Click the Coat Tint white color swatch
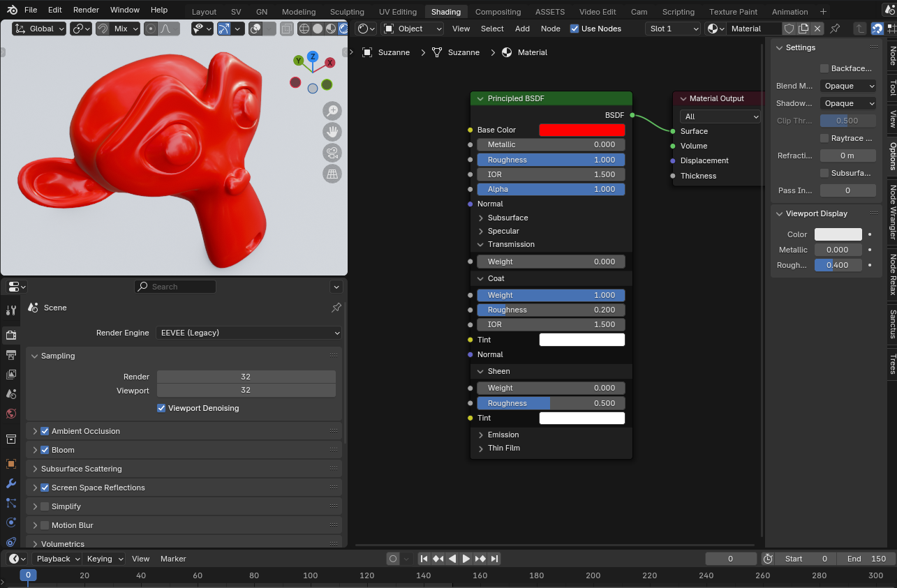The width and height of the screenshot is (897, 588). coord(582,340)
